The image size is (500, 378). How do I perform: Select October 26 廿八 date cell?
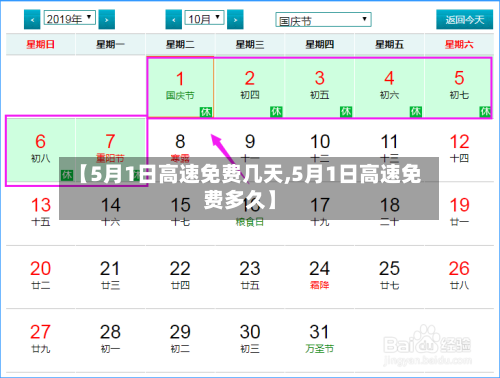[459, 277]
